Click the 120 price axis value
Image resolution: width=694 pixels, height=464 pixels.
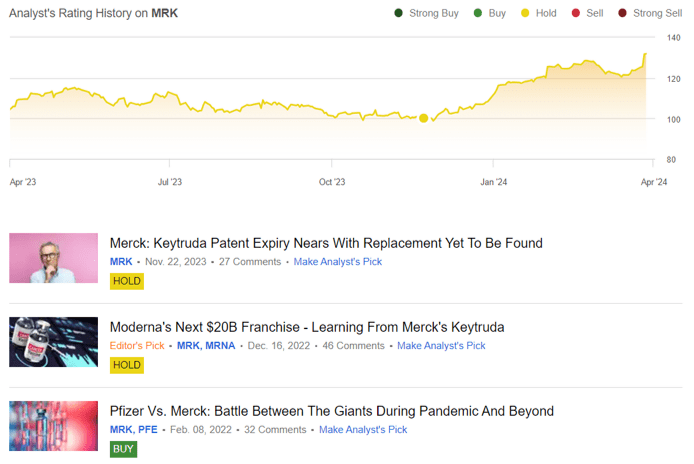(x=674, y=79)
